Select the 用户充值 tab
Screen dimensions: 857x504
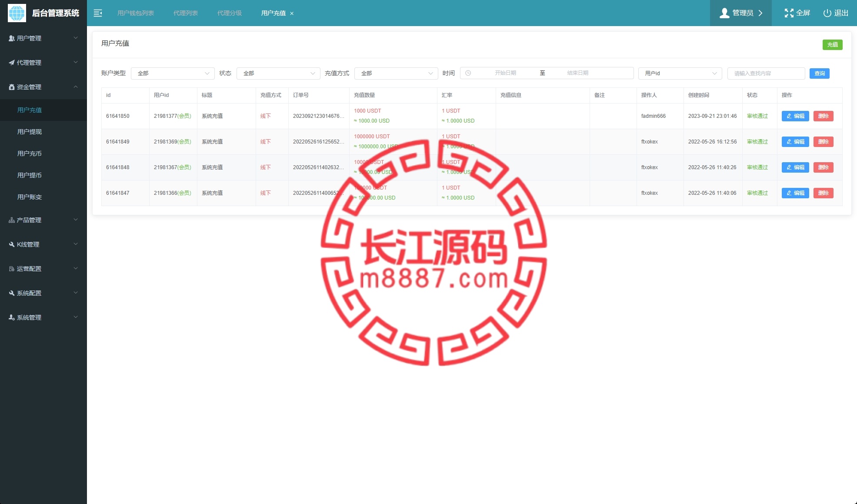pos(273,13)
